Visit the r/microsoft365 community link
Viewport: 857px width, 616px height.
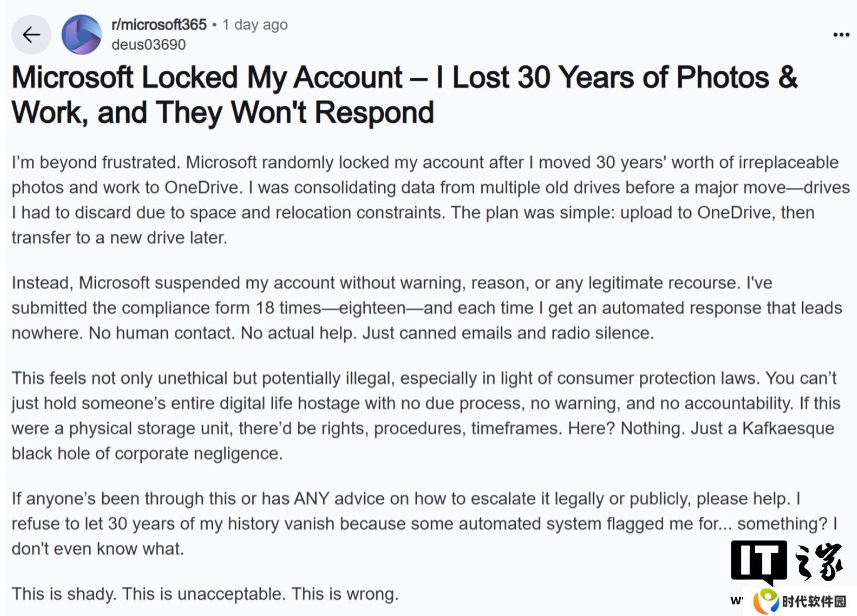coord(159,25)
